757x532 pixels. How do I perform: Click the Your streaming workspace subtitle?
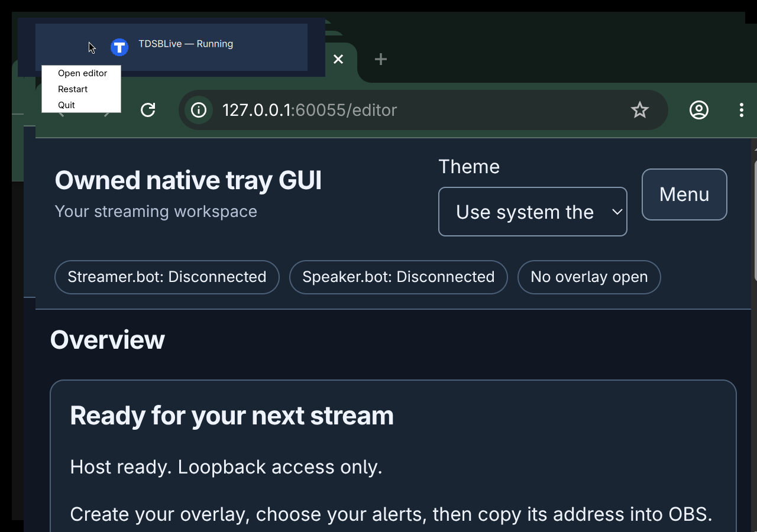(156, 212)
